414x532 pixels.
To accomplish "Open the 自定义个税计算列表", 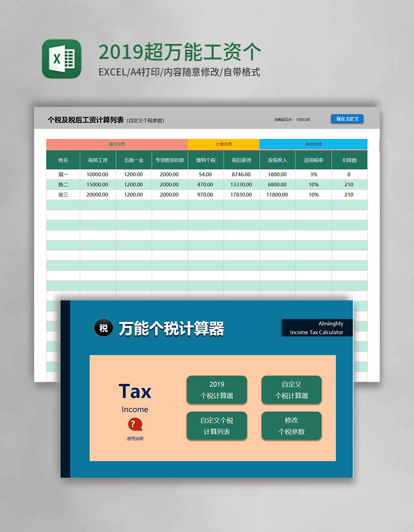I will (x=217, y=425).
